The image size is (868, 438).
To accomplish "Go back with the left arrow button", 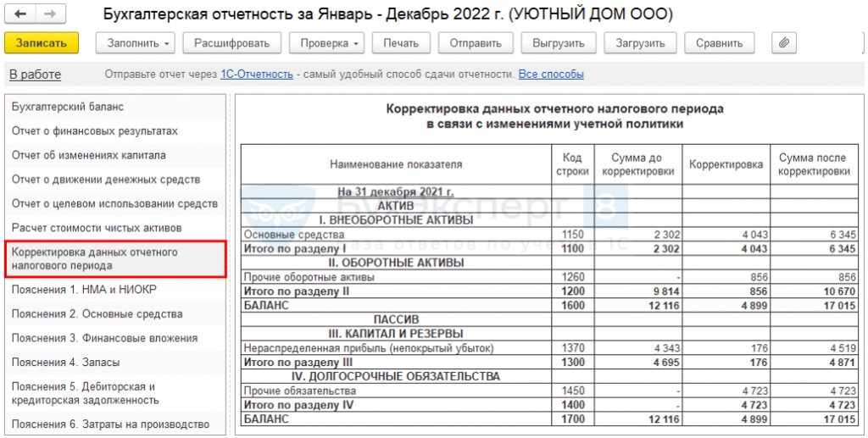I will click(21, 14).
